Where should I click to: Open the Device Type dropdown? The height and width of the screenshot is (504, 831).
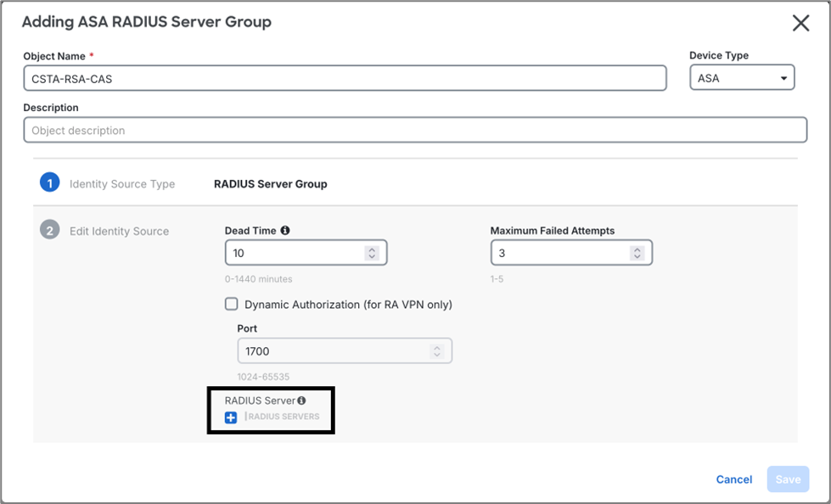click(783, 76)
